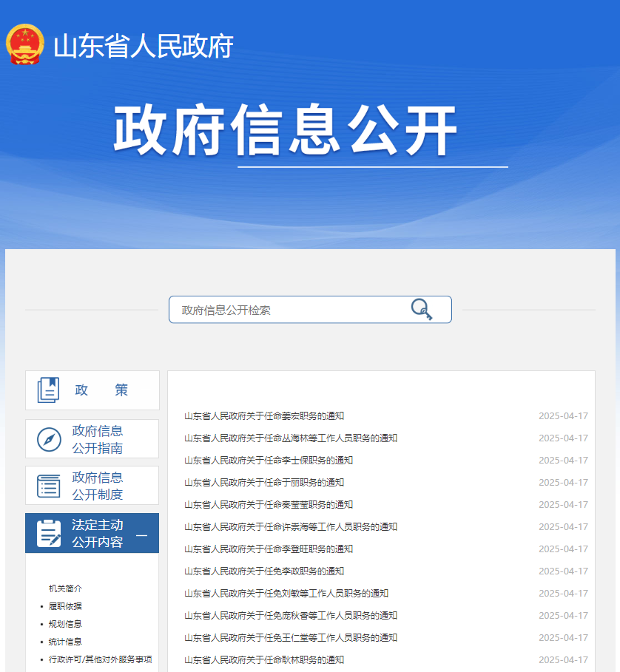Open the 政策 section

101,390
